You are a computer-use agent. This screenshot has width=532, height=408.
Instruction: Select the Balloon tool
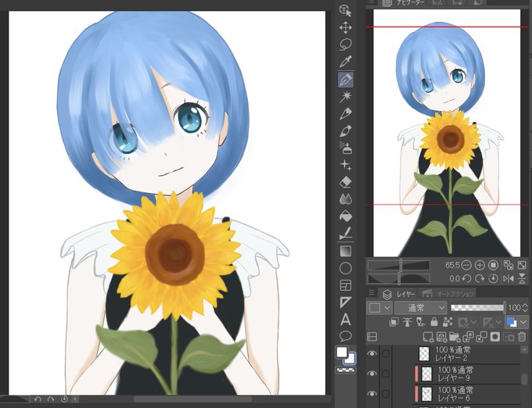(x=345, y=336)
